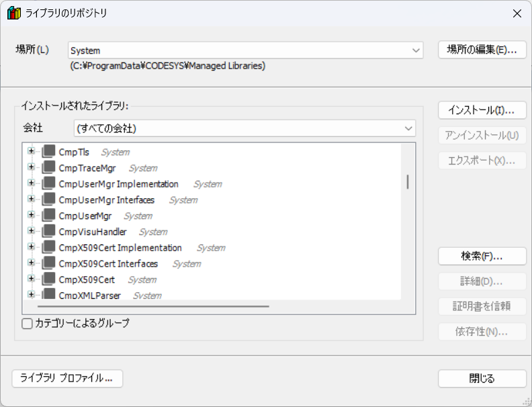Select the CmpXMLParser library name

89,296
